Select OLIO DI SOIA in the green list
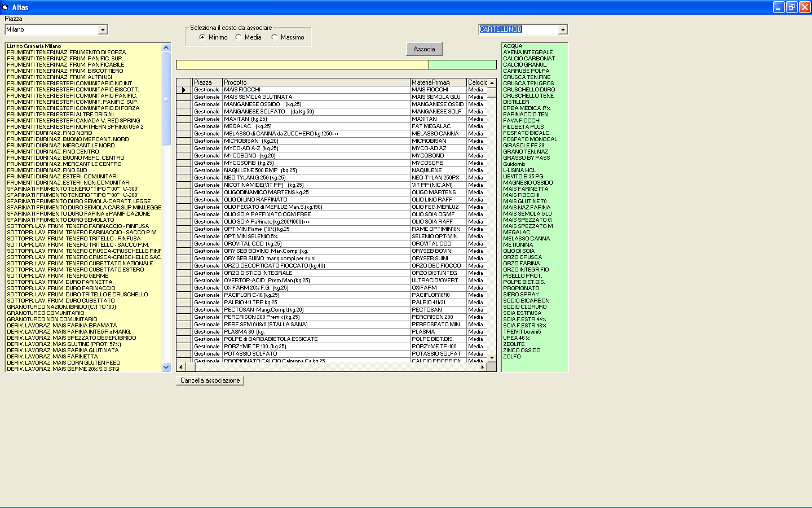Image resolution: width=812 pixels, height=508 pixels. (x=519, y=251)
